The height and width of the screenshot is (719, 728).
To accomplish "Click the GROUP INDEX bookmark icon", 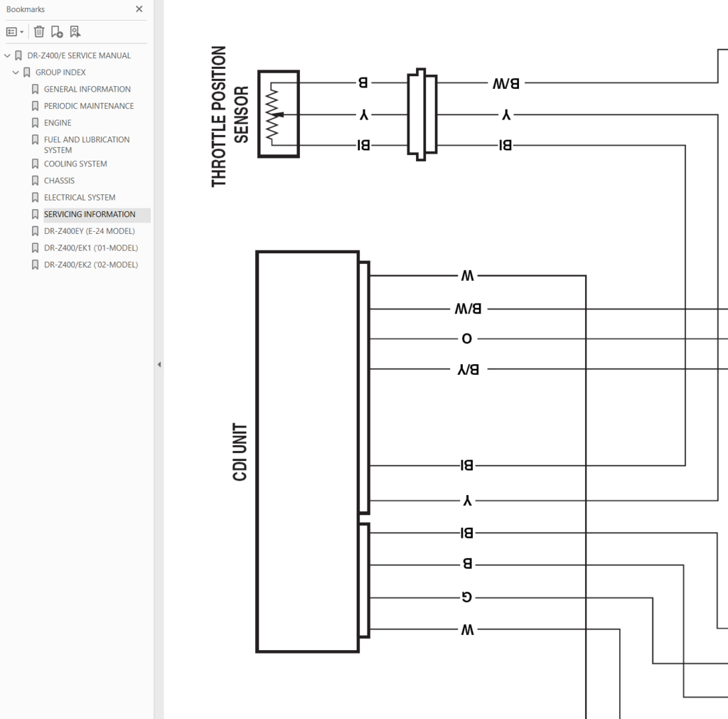I will (x=26, y=73).
